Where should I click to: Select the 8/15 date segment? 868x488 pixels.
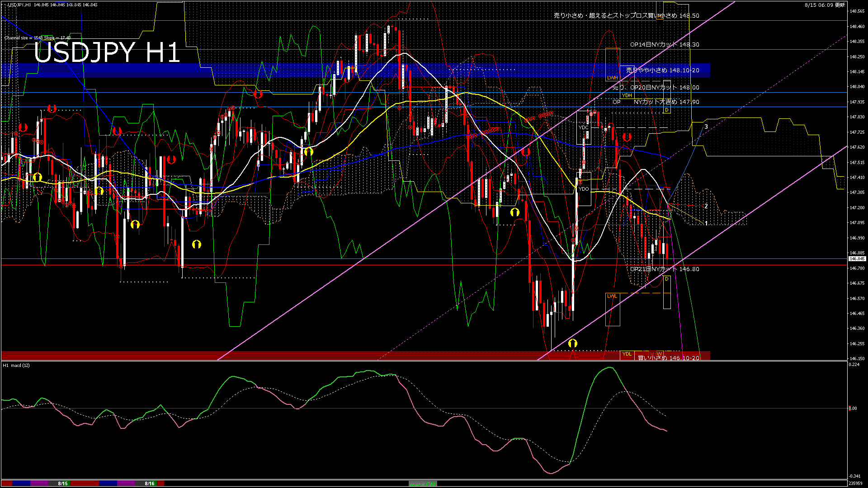(x=63, y=483)
